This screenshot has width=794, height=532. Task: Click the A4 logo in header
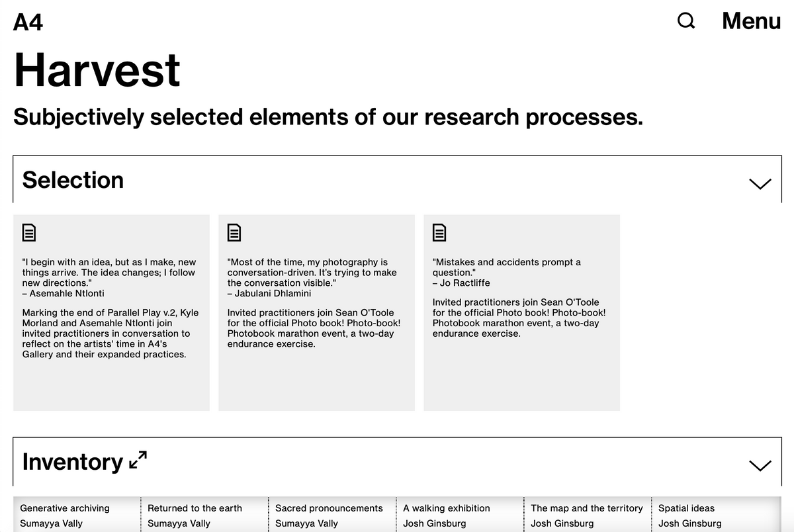point(28,22)
